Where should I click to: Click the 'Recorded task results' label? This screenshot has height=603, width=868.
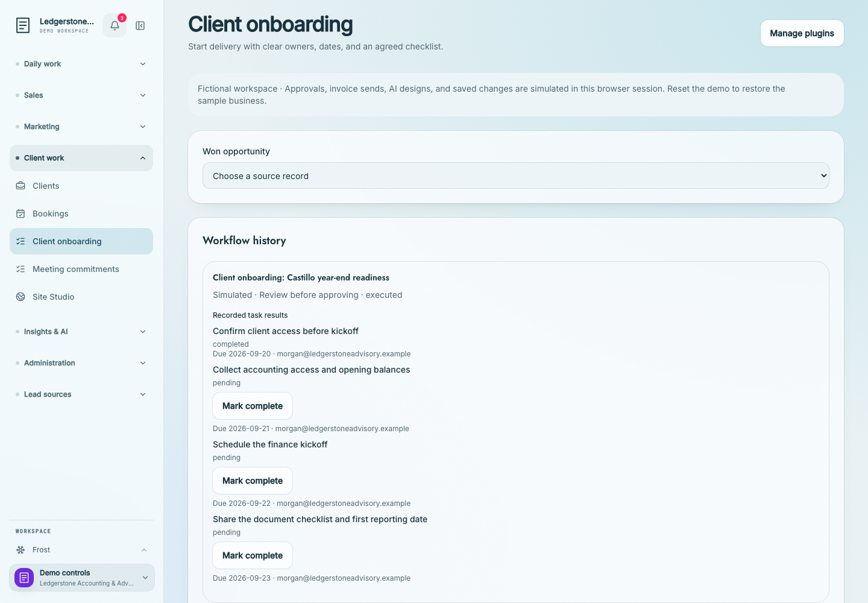click(x=250, y=315)
